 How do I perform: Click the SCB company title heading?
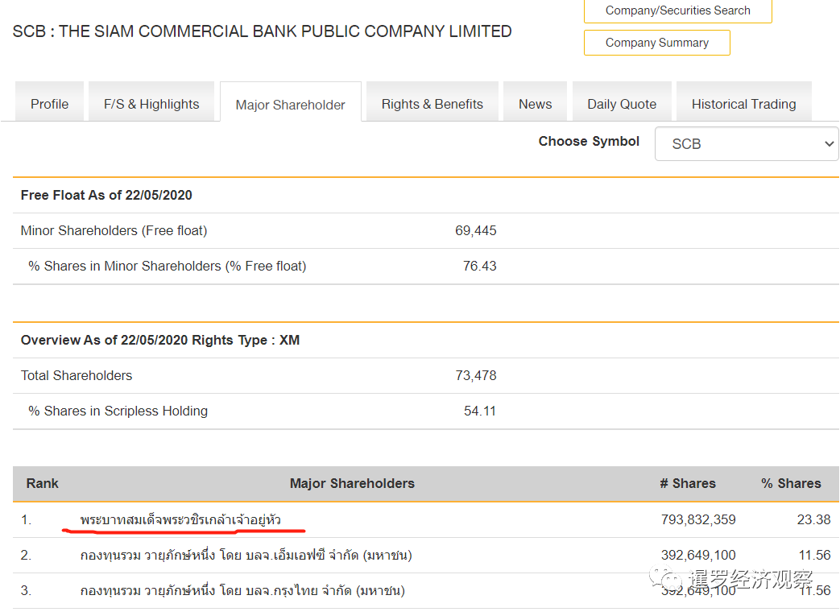point(263,31)
